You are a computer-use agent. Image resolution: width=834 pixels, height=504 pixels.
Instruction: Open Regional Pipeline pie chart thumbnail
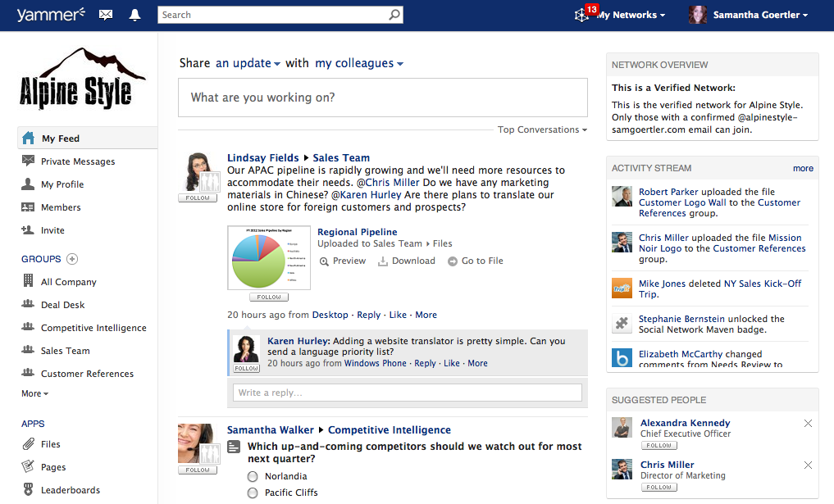click(269, 258)
